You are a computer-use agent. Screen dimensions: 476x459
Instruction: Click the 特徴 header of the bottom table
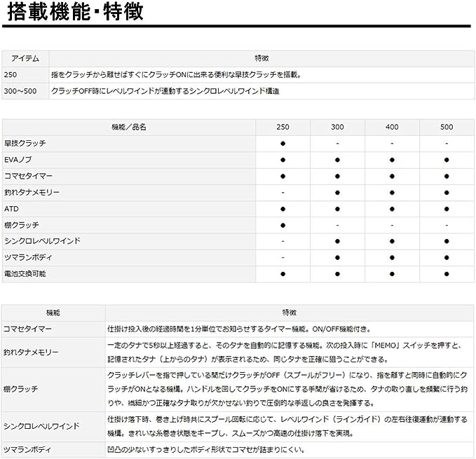point(290,313)
